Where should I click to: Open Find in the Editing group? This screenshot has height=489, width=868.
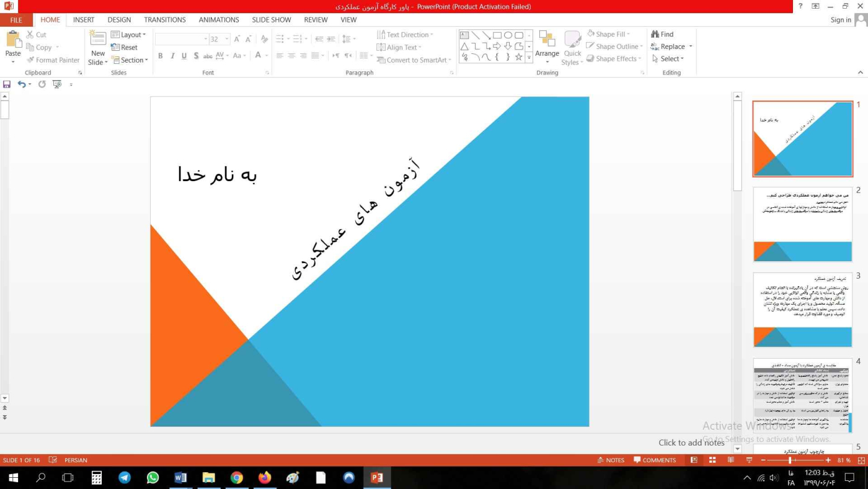pyautogui.click(x=662, y=34)
